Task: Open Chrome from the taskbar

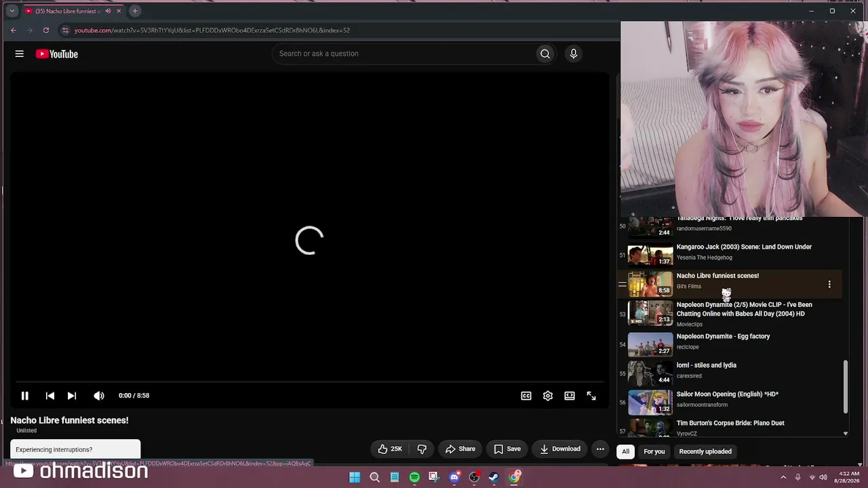Action: point(515,477)
